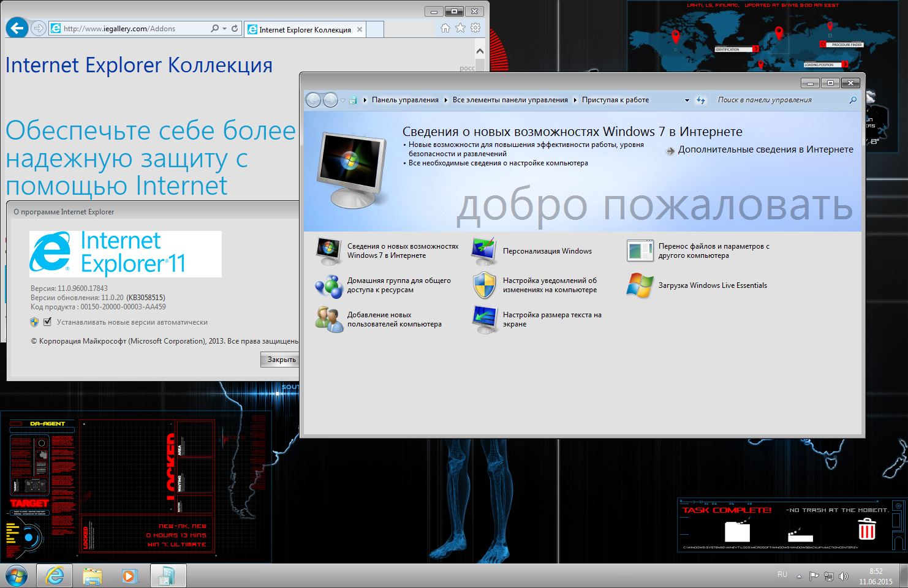Open Персонализация Windows icon
The width and height of the screenshot is (908, 588).
tap(484, 251)
